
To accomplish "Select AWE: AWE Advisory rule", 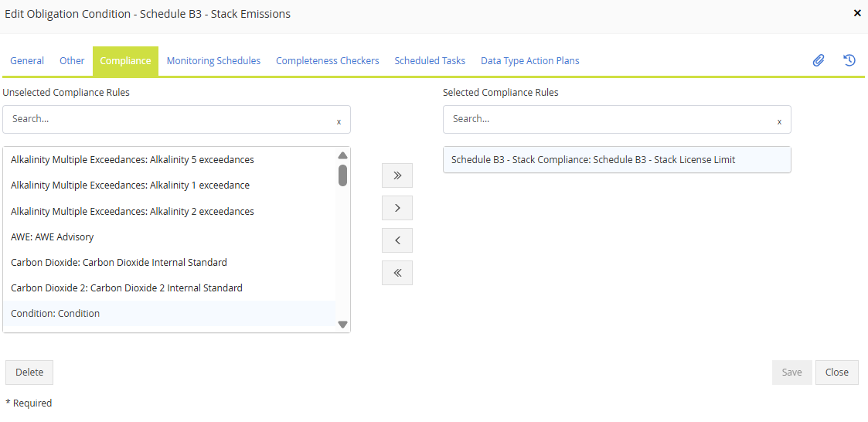I will coord(53,237).
